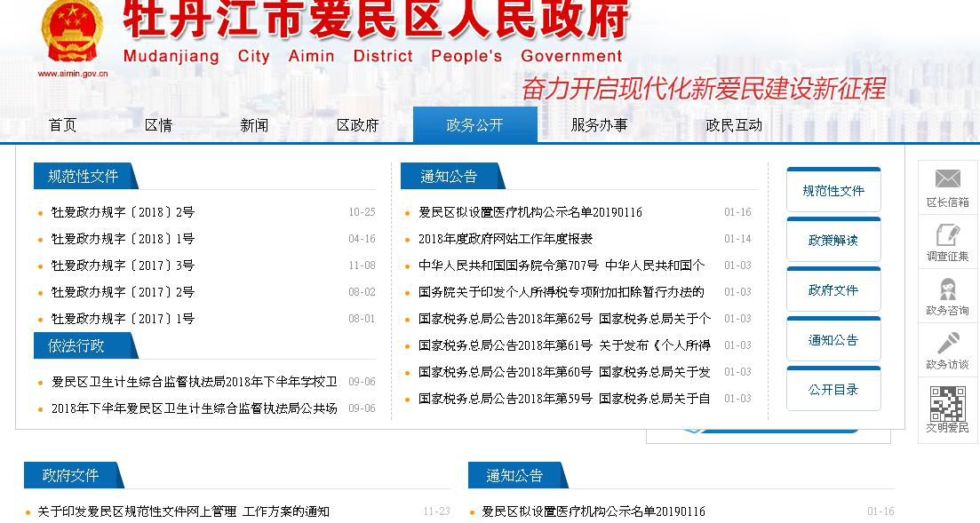Open the 区长信箱 envelope icon
This screenshot has height=523, width=980.
click(947, 179)
